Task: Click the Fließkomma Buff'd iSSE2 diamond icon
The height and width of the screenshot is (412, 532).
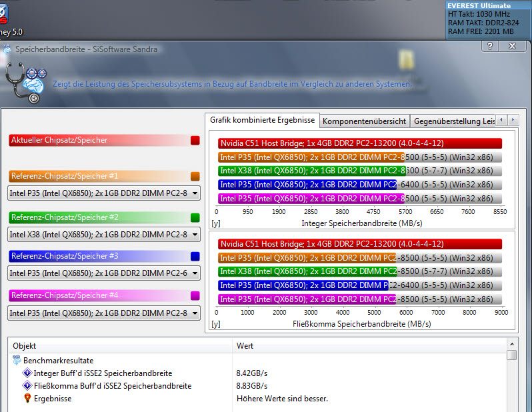Action: pyautogui.click(x=27, y=386)
